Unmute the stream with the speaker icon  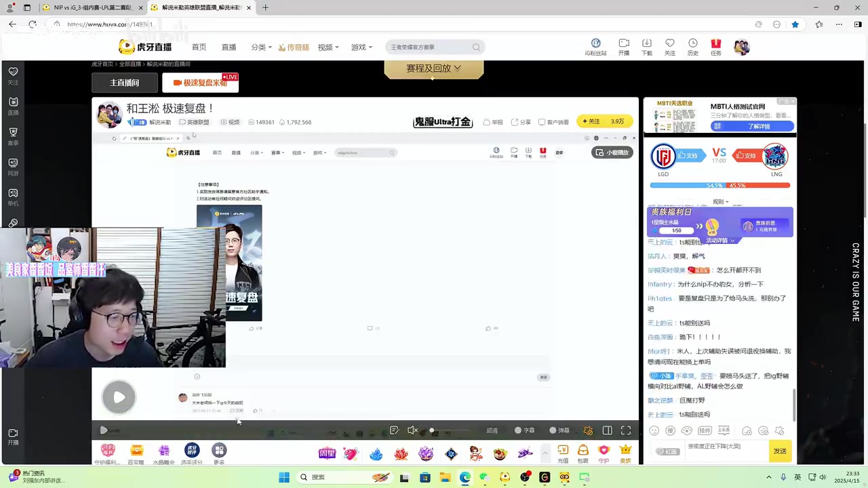(412, 430)
